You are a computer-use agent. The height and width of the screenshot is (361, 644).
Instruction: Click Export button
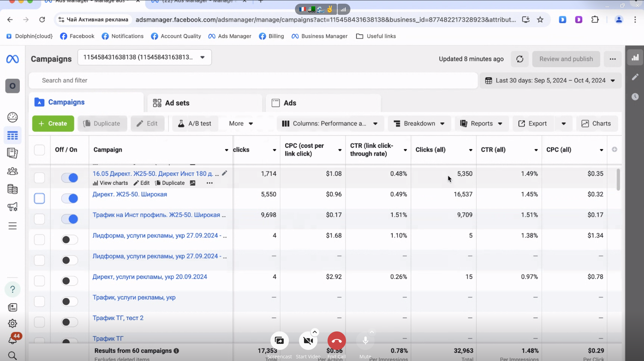tap(532, 124)
